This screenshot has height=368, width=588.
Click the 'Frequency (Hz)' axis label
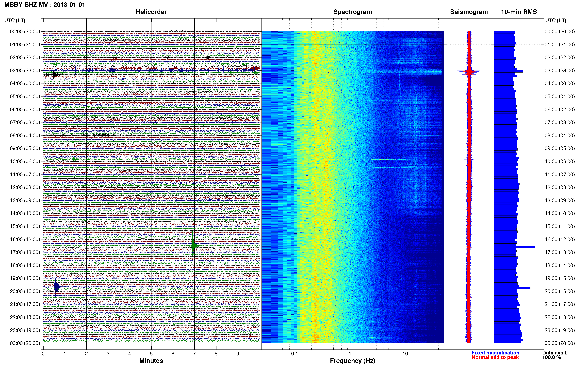pyautogui.click(x=352, y=361)
